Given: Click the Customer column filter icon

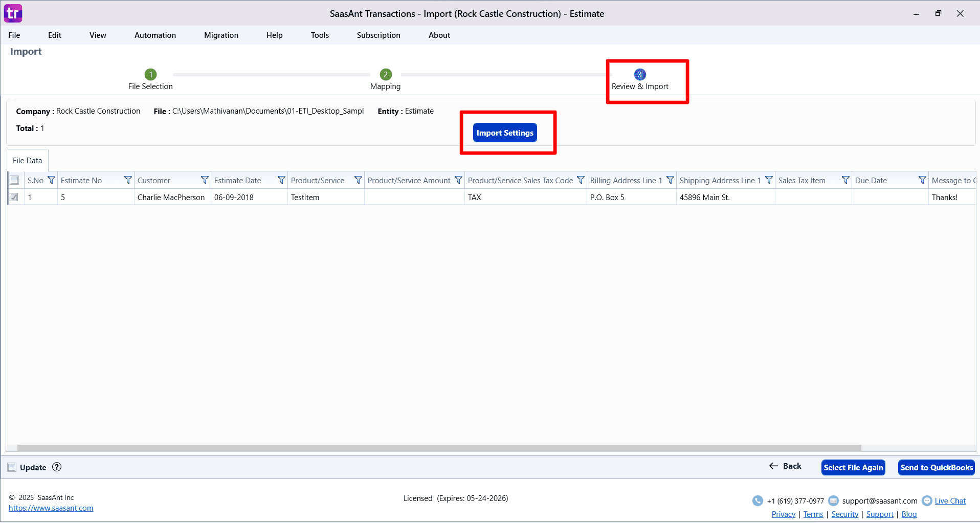Looking at the screenshot, I should [205, 180].
